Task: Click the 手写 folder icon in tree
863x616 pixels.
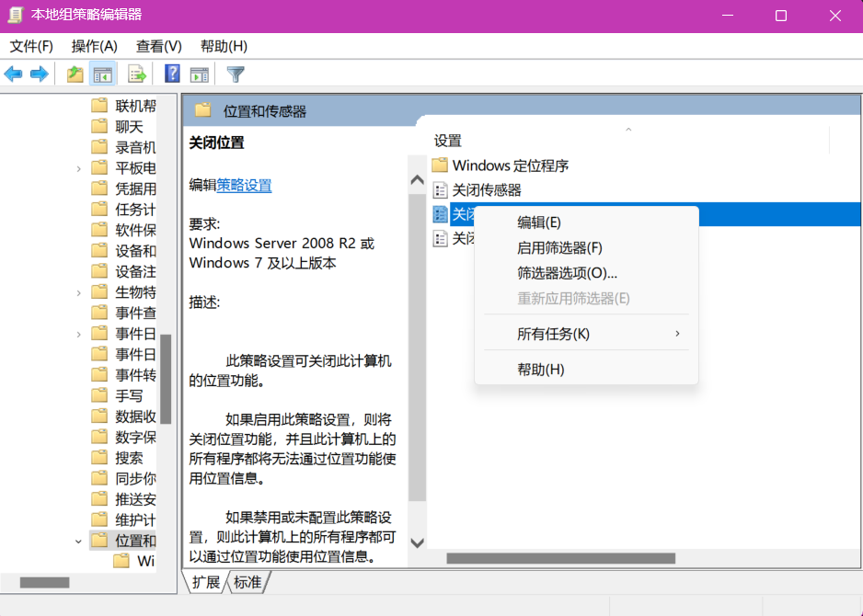Action: (99, 395)
